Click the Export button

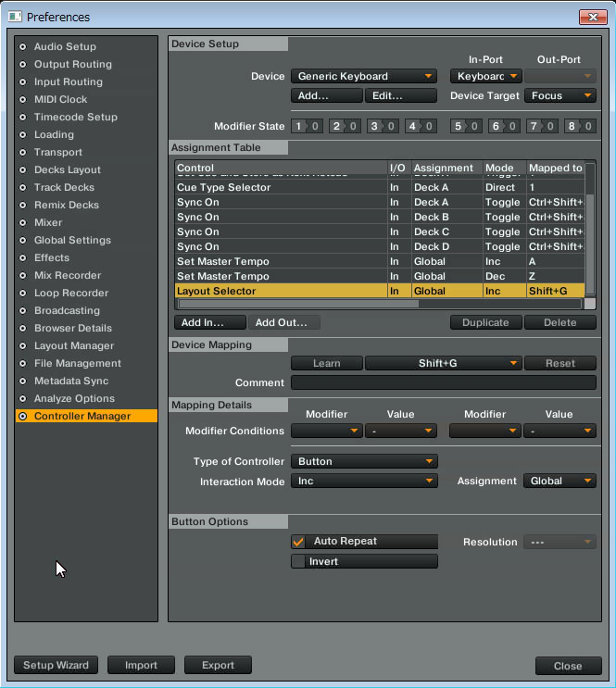click(x=218, y=665)
